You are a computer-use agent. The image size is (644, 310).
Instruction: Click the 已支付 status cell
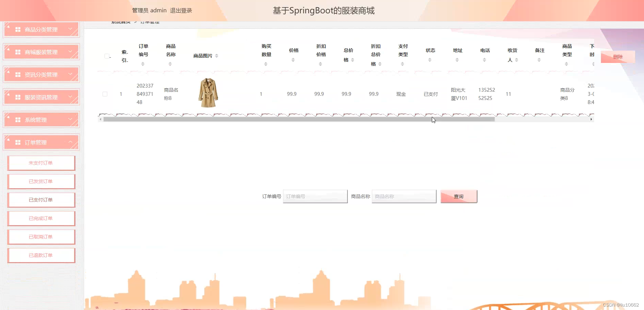[x=431, y=94]
